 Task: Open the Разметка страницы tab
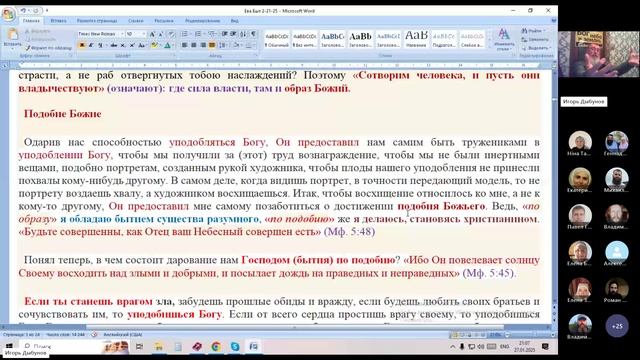click(97, 20)
